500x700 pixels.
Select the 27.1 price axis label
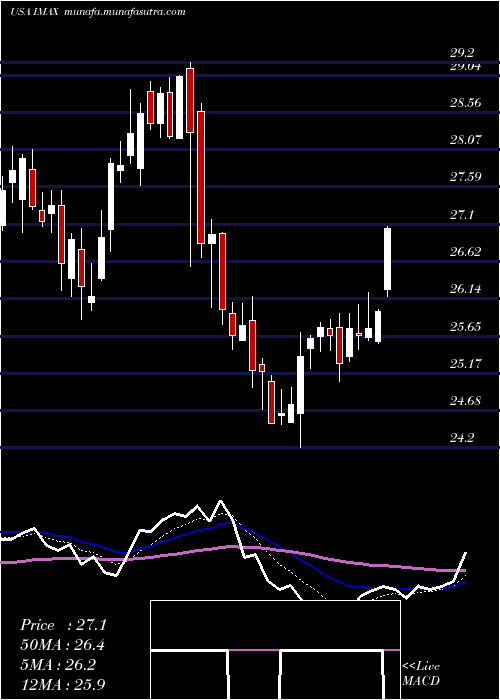462,215
